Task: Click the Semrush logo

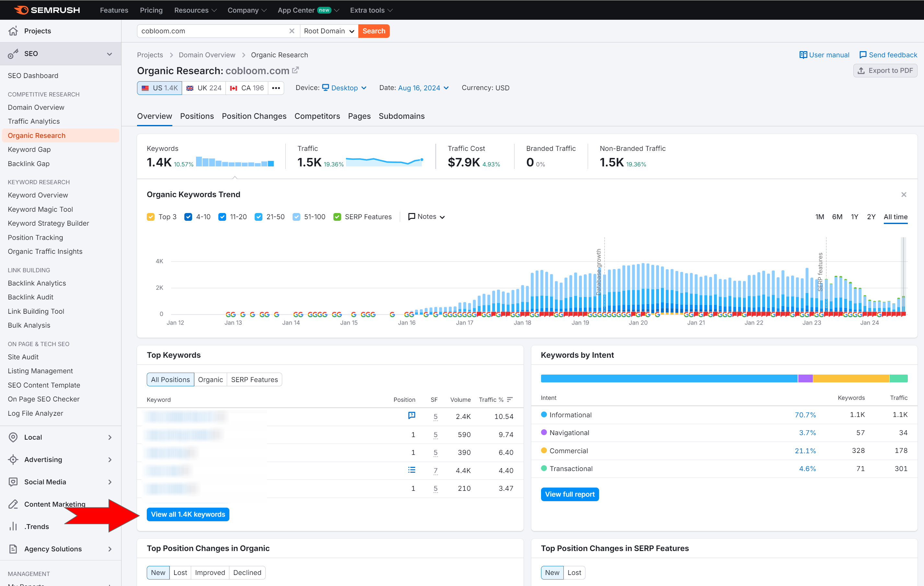Action: tap(47, 10)
